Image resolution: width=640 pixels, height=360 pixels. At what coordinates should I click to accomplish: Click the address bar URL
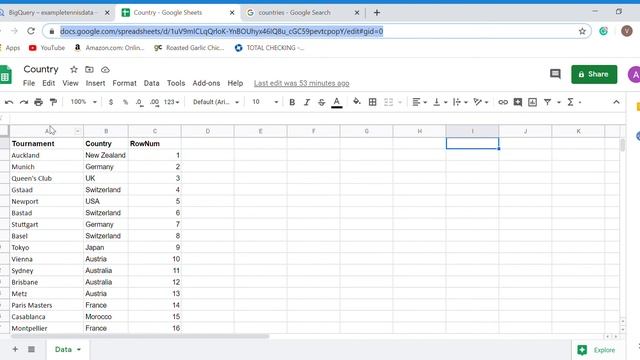222,31
